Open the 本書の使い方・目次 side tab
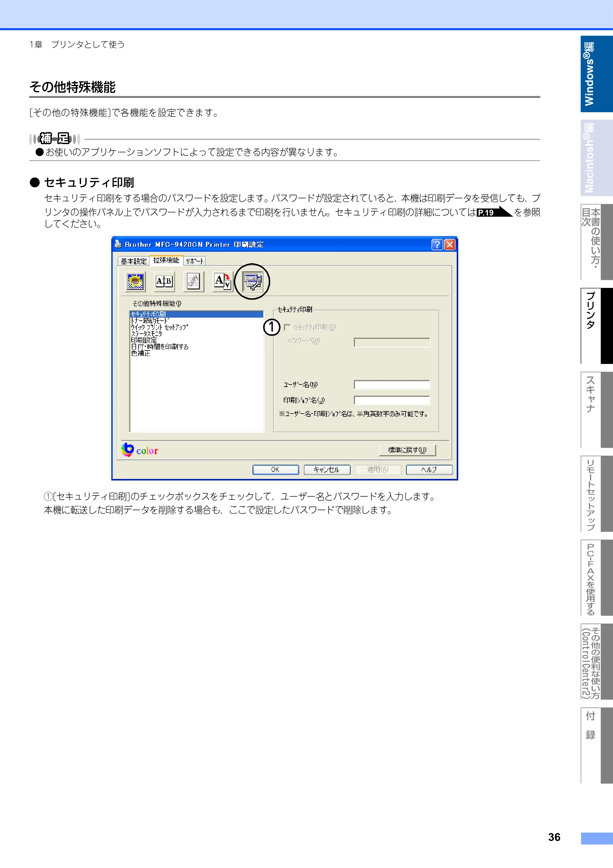This screenshot has height=868, width=613. [x=596, y=242]
